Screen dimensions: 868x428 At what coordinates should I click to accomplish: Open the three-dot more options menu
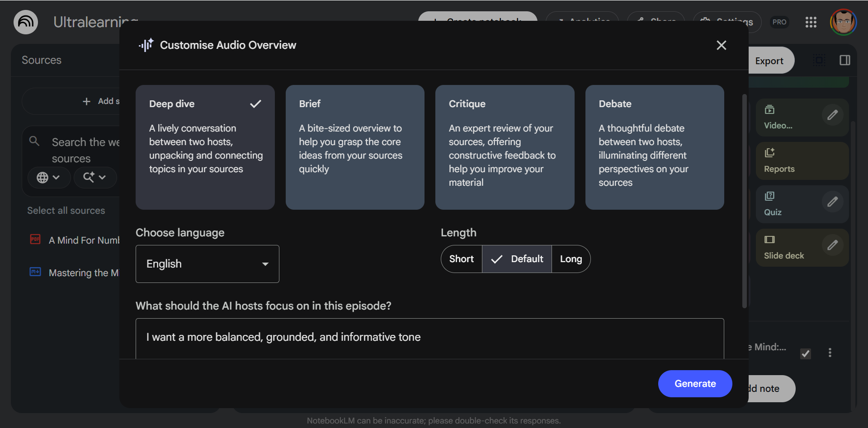tap(830, 353)
